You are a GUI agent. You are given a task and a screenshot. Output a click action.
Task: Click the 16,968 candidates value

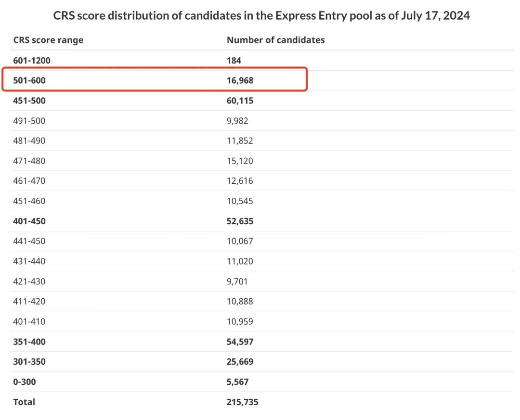[240, 81]
